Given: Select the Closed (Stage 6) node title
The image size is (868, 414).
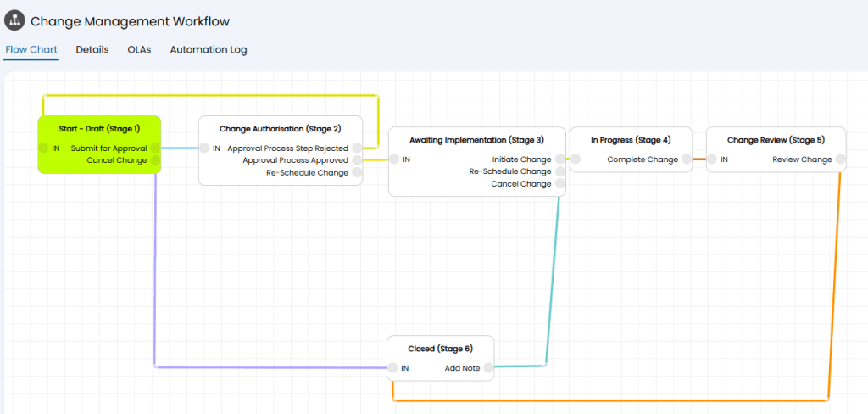Looking at the screenshot, I should coord(440,349).
